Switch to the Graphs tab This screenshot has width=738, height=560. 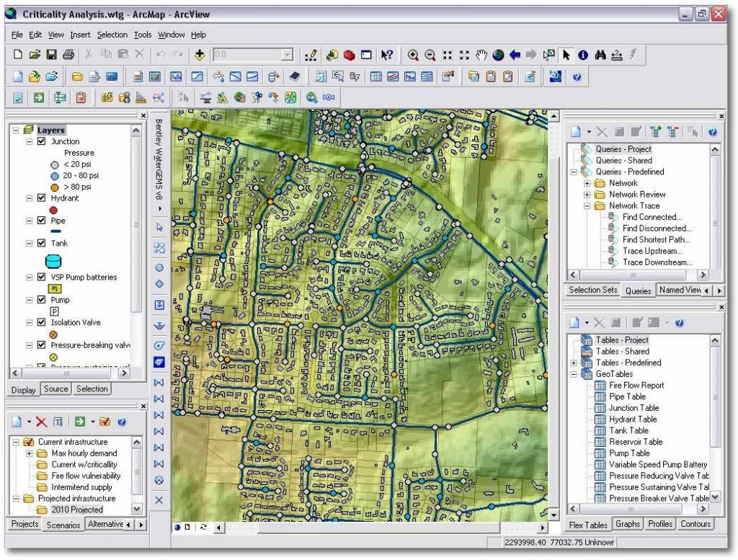point(628,524)
